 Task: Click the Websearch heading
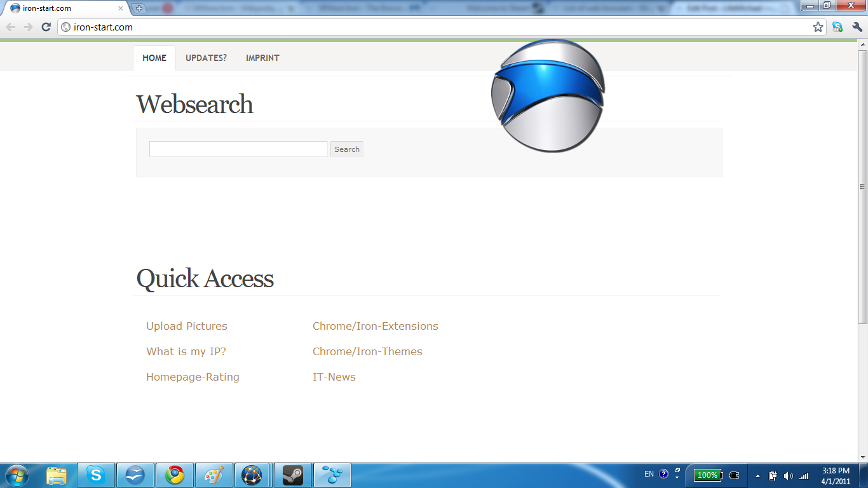click(194, 104)
